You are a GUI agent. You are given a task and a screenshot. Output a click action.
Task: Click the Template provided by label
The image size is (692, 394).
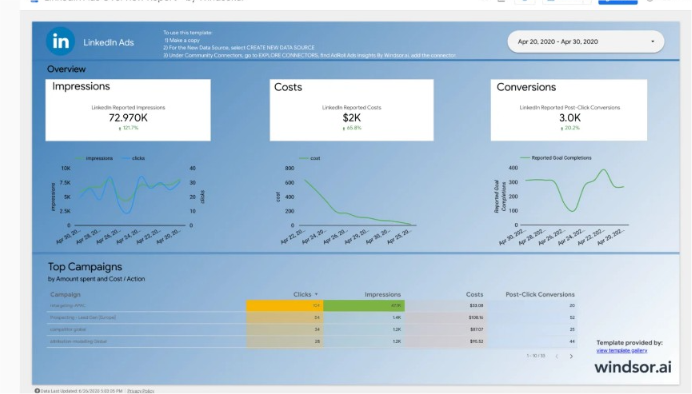click(x=629, y=342)
